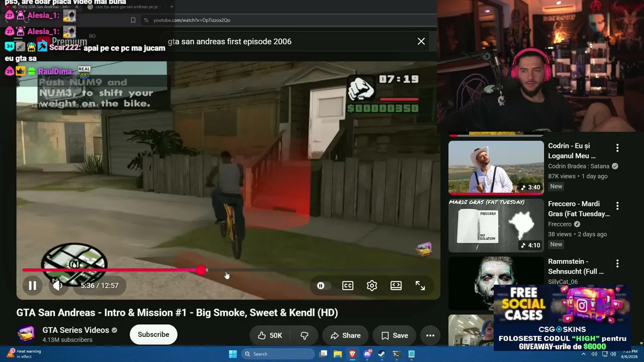The width and height of the screenshot is (644, 362).
Task: Click the GTA Series watermark logo on the video
Action: [x=424, y=249]
